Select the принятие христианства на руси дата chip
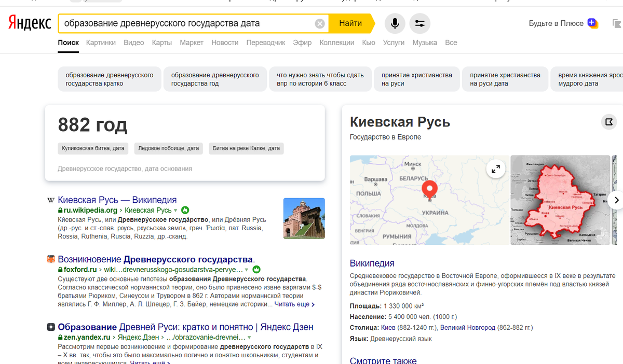 (x=505, y=79)
